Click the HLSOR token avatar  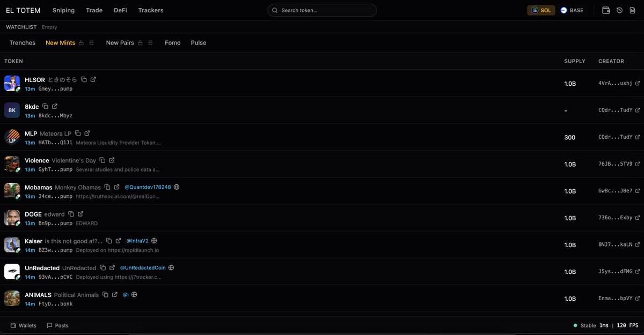click(x=12, y=83)
